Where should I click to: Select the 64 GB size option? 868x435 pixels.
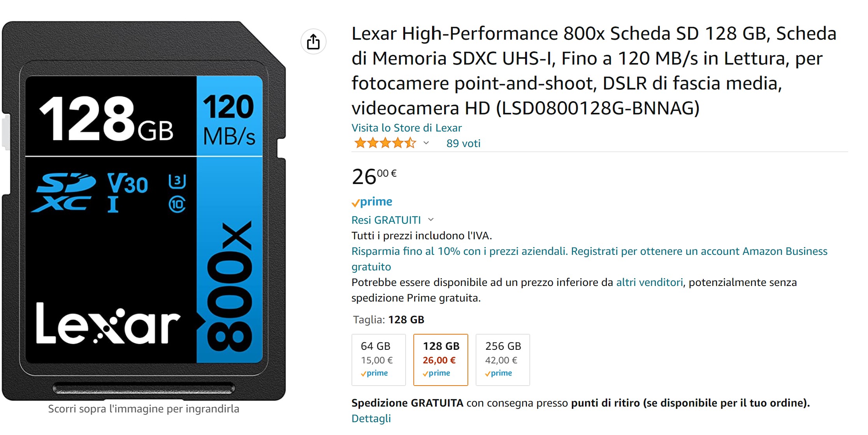pos(379,360)
